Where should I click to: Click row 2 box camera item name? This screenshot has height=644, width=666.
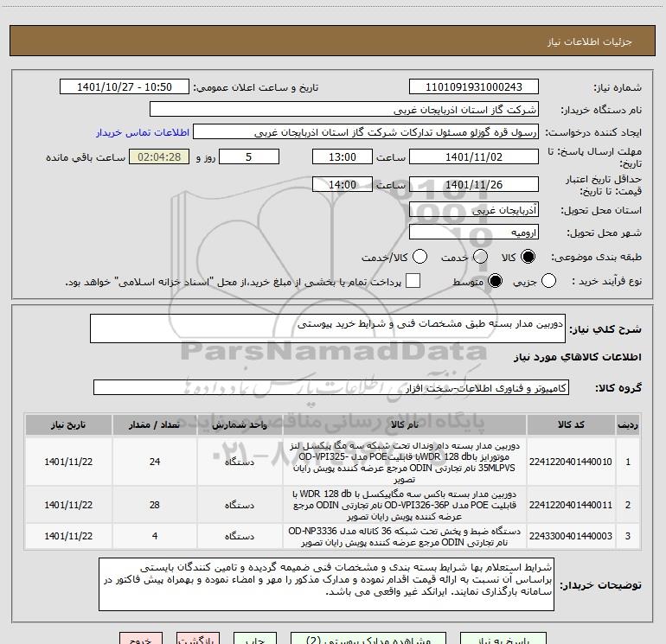405,505
